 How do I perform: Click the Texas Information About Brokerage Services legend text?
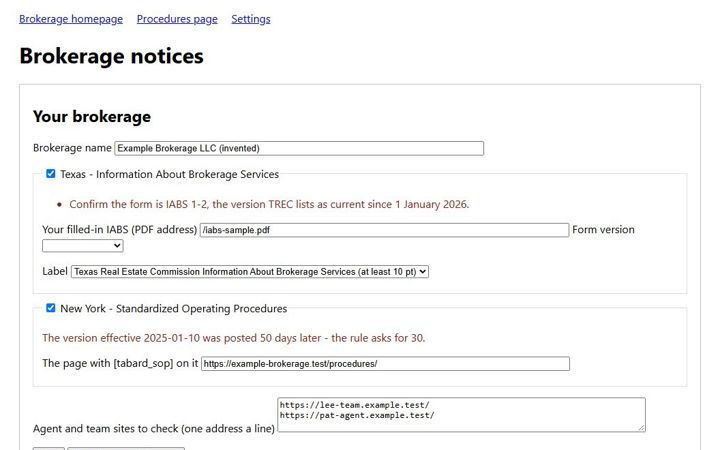tap(169, 174)
